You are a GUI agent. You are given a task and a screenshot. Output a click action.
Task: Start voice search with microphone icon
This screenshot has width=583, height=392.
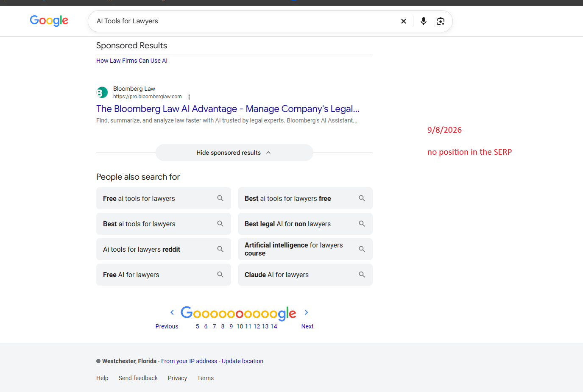pos(424,21)
